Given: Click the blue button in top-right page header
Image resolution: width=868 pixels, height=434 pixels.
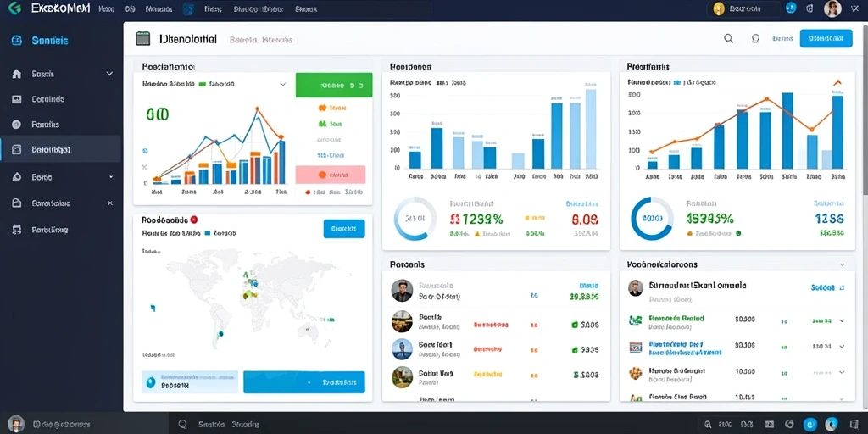Looking at the screenshot, I should (x=826, y=39).
